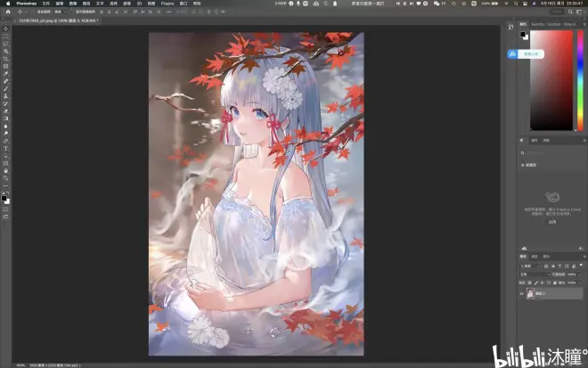Toggle the layer filter on/off switch
The width and height of the screenshot is (588, 368).
click(x=581, y=266)
